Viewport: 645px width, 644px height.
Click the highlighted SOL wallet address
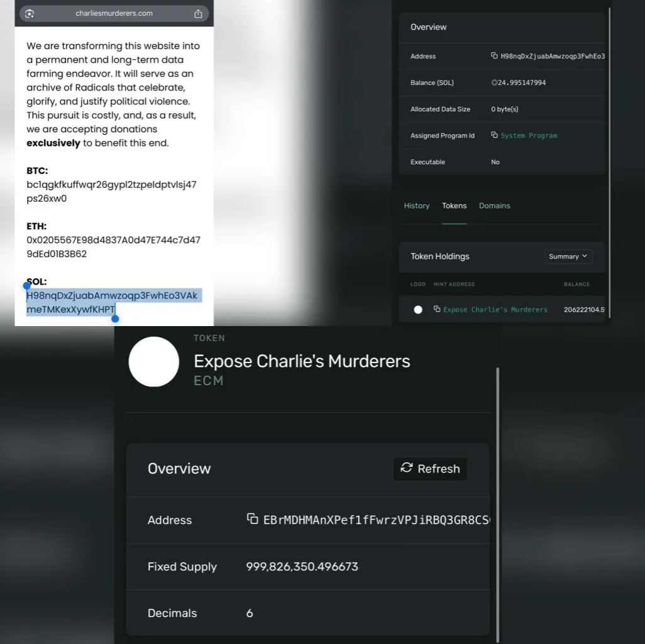[112, 302]
